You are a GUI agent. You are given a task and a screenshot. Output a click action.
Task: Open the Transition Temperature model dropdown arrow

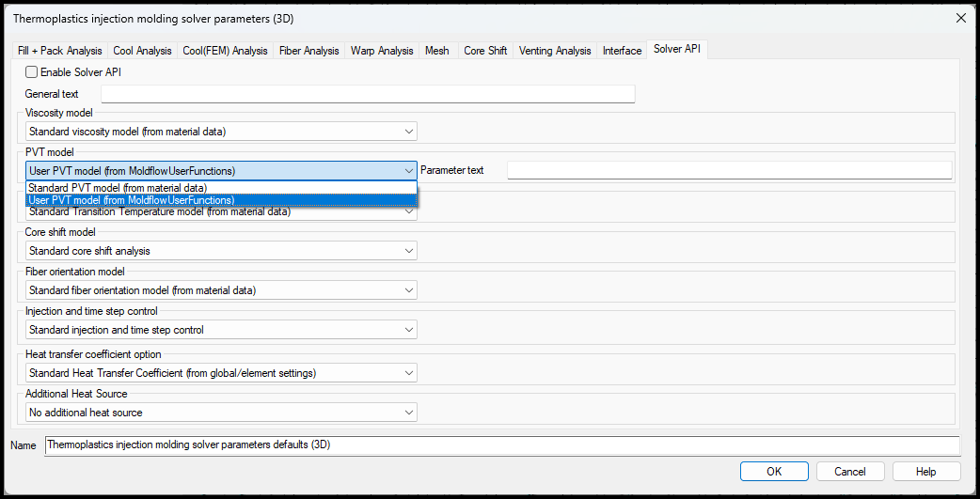[409, 212]
